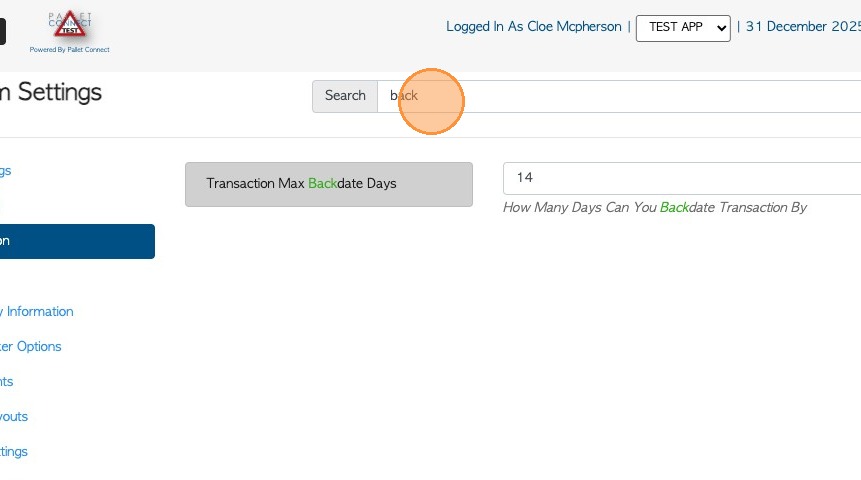861x480 pixels.
Task: Focus the search field containing "back"
Action: coord(620,96)
